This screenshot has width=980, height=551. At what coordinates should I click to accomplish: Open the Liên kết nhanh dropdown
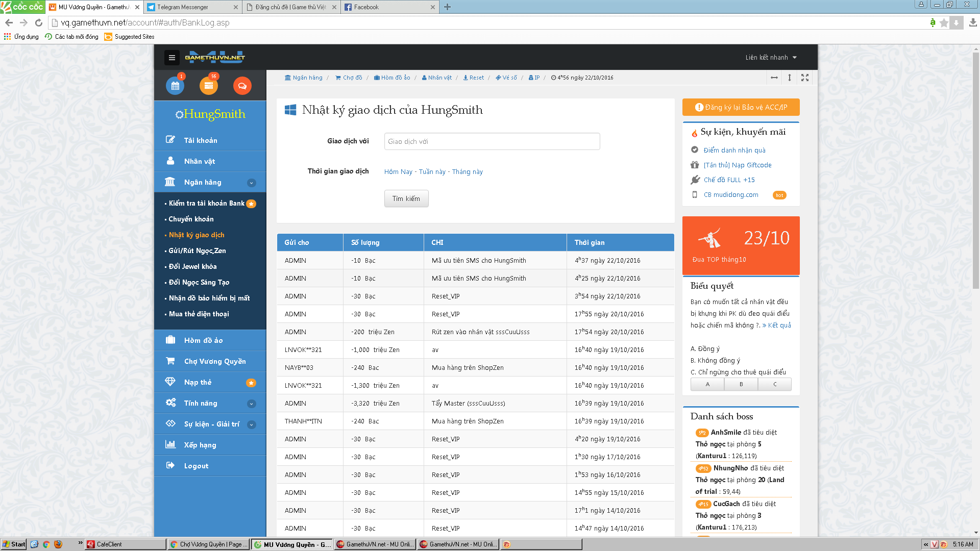771,58
